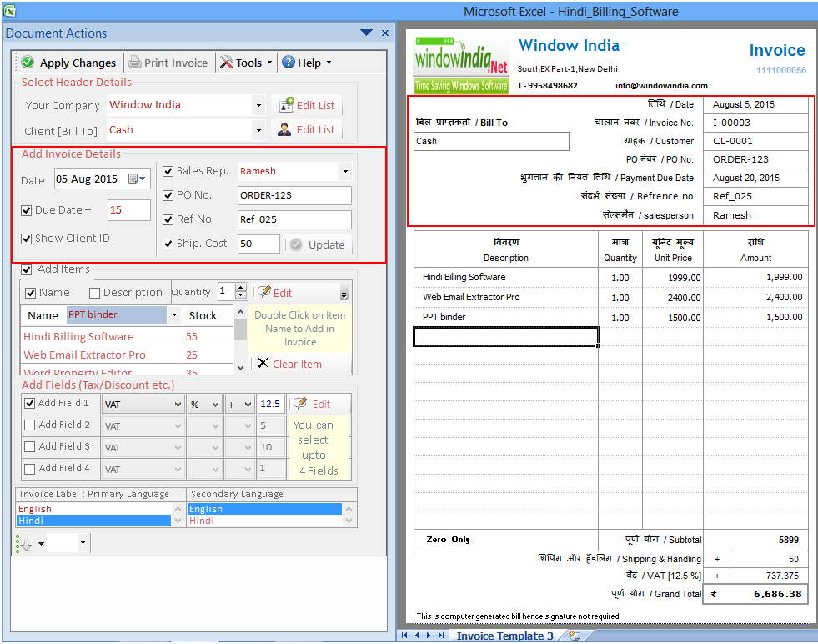The width and height of the screenshot is (818, 644).
Task: Select Hindi in Primary Language list
Action: click(94, 521)
